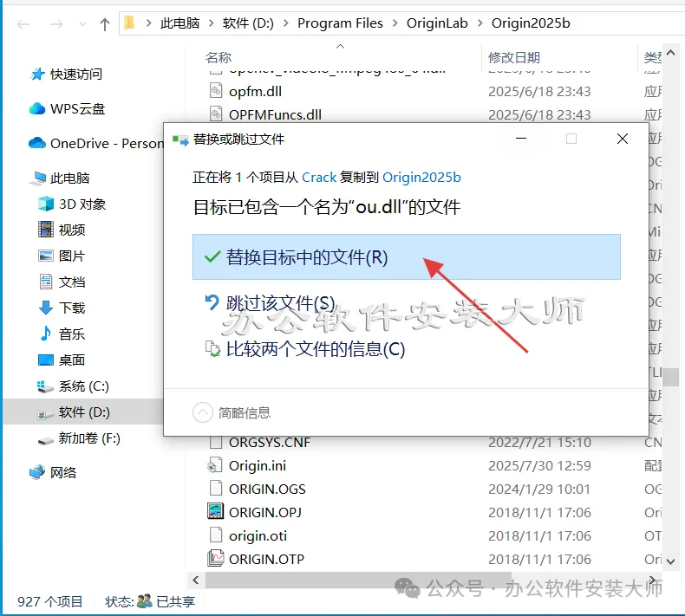This screenshot has width=685, height=616.
Task: Click the folder icon in address bar
Action: [130, 23]
